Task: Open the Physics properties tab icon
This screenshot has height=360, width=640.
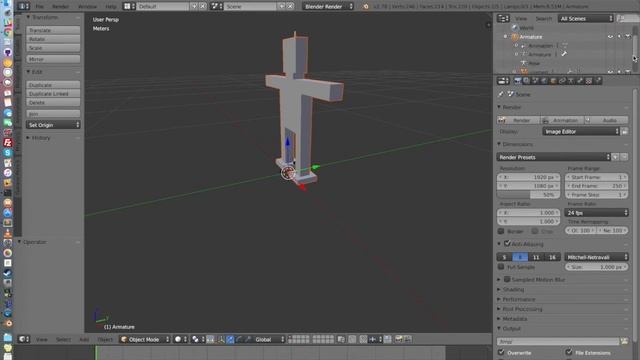Action: pos(598,81)
